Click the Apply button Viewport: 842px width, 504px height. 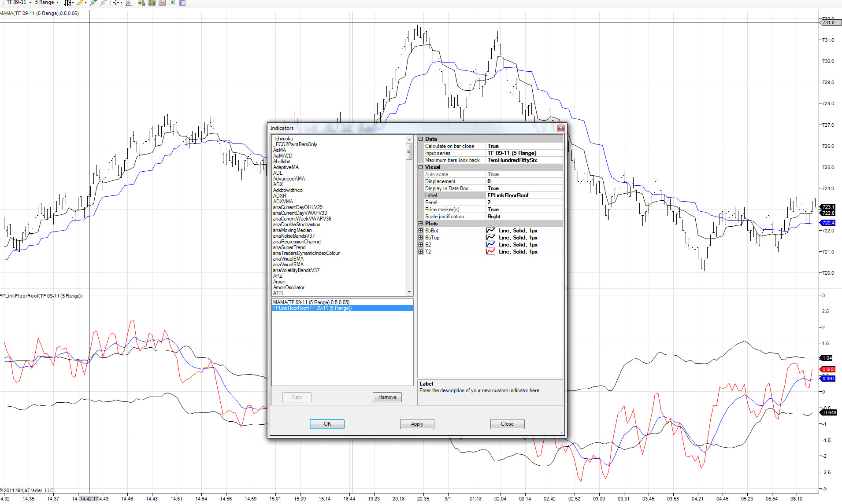[417, 424]
